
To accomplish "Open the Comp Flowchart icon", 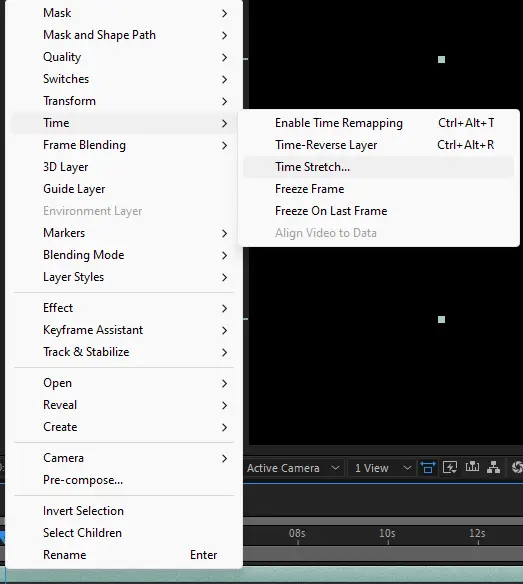I will pyautogui.click(x=494, y=467).
